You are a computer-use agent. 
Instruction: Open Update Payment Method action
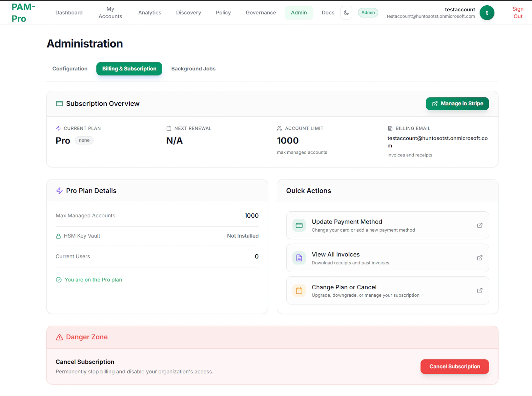(x=387, y=225)
